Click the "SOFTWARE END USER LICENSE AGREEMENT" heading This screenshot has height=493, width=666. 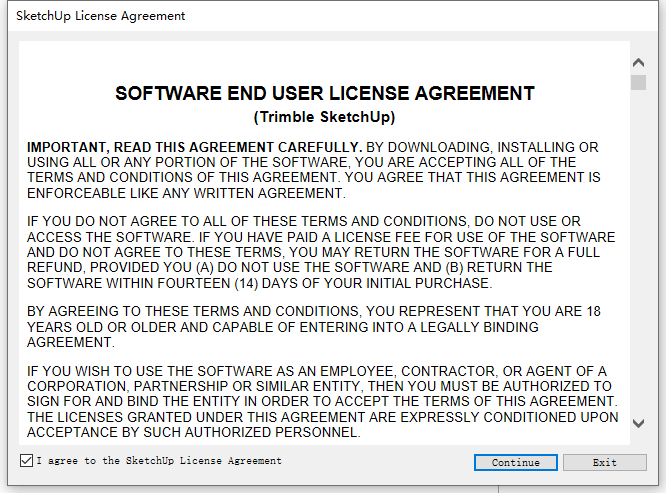(x=325, y=93)
